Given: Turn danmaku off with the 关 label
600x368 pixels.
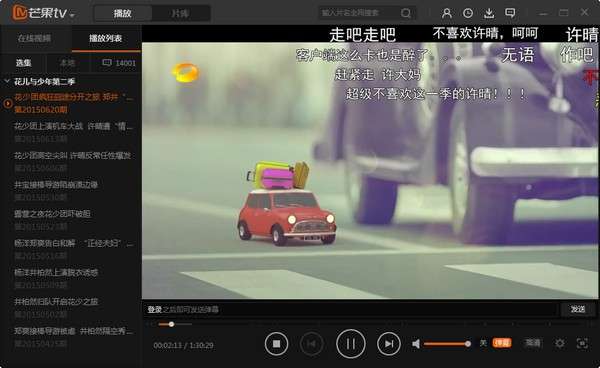Looking at the screenshot, I should pos(484,343).
